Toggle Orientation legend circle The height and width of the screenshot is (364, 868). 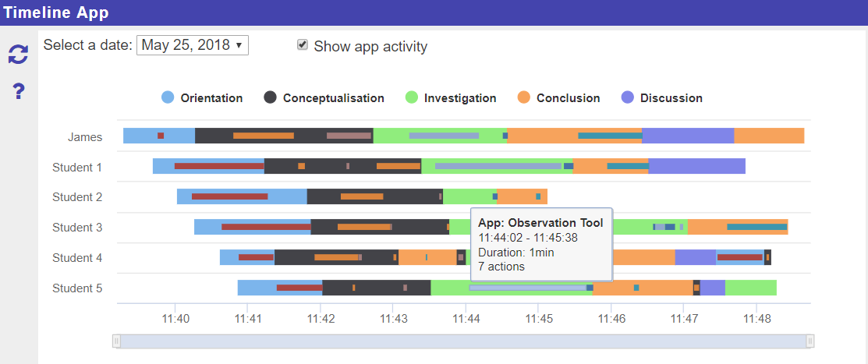168,98
